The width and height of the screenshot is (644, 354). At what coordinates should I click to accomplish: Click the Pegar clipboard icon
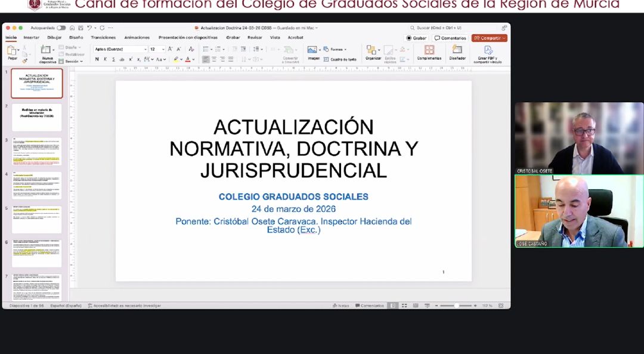point(12,51)
